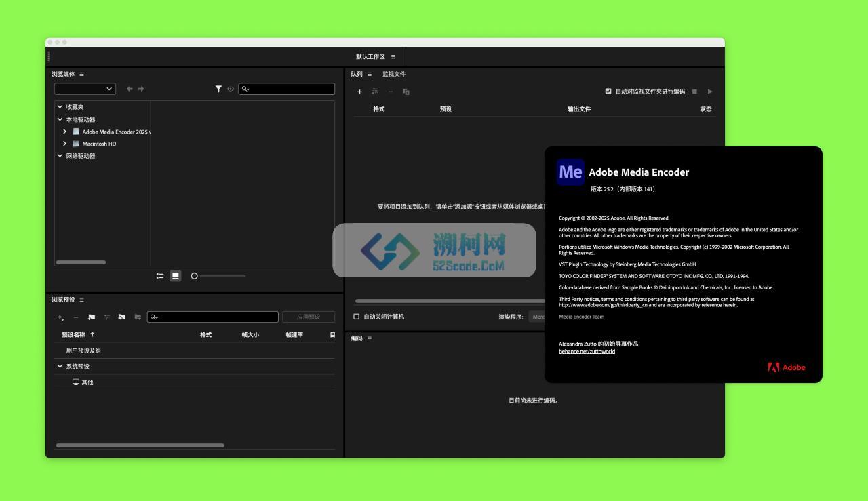Click the media browser horizontal scrollbar
The height and width of the screenshot is (501, 868).
click(x=81, y=262)
